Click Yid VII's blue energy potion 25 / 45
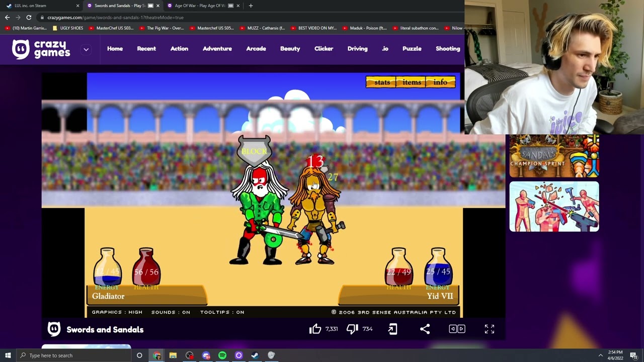This screenshot has width=644, height=362. 438,267
